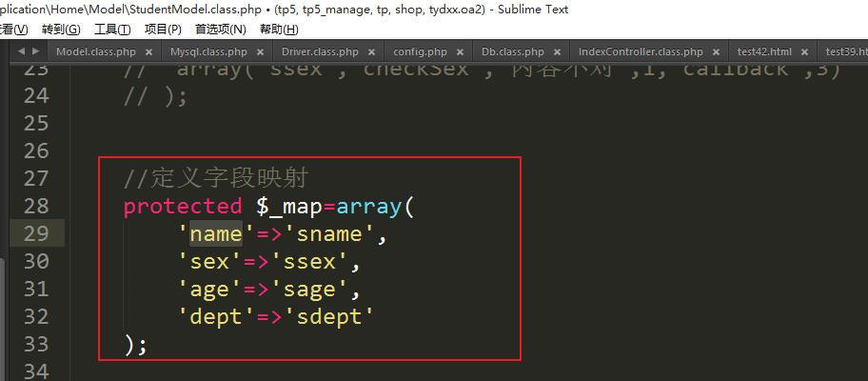Click the closing ); on line 33

click(135, 345)
